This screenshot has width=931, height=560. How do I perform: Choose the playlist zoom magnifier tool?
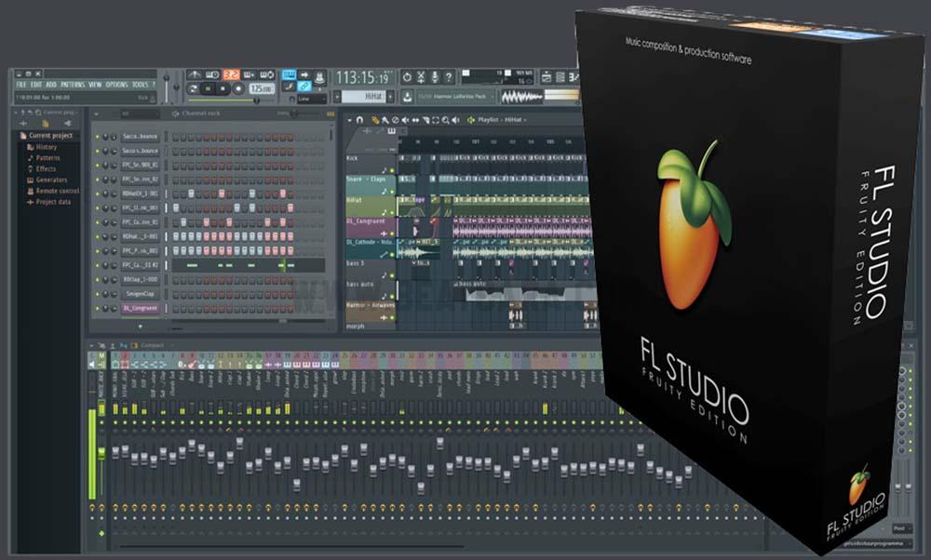pos(446,120)
